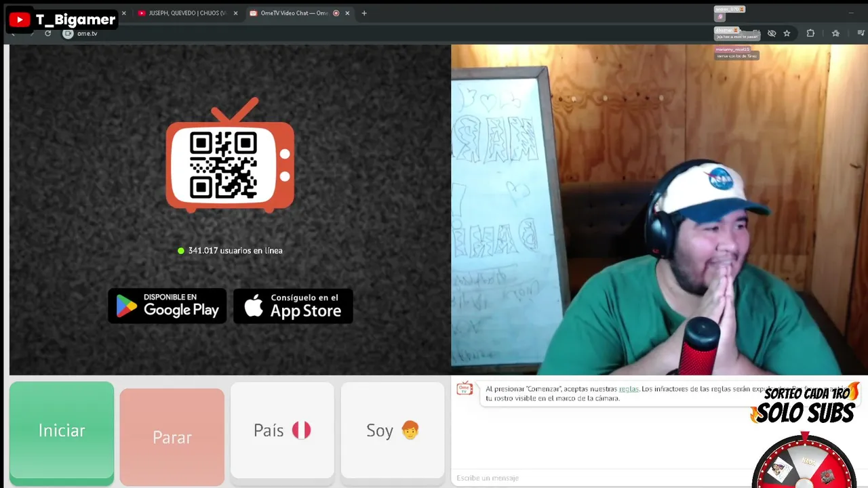Click the OmeTV QR code television logo
This screenshot has height=488, width=868.
tap(231, 155)
